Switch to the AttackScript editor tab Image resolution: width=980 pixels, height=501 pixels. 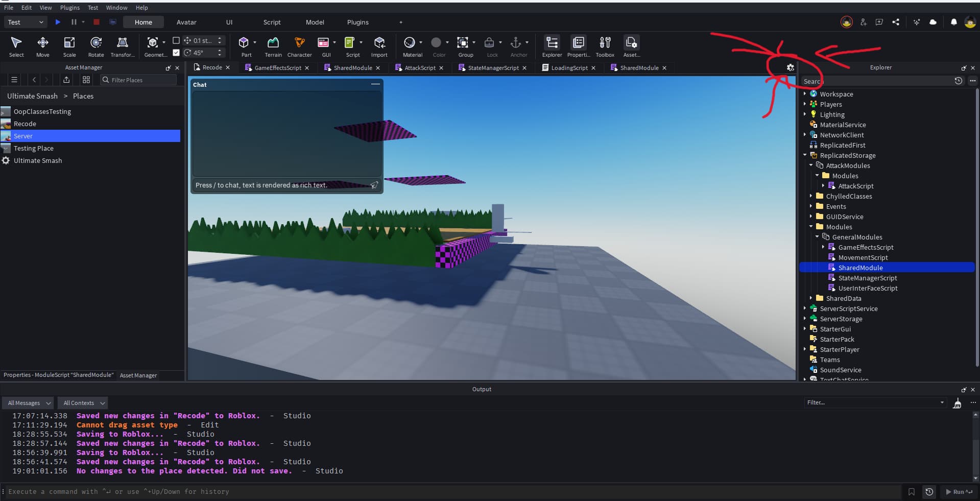tap(420, 67)
